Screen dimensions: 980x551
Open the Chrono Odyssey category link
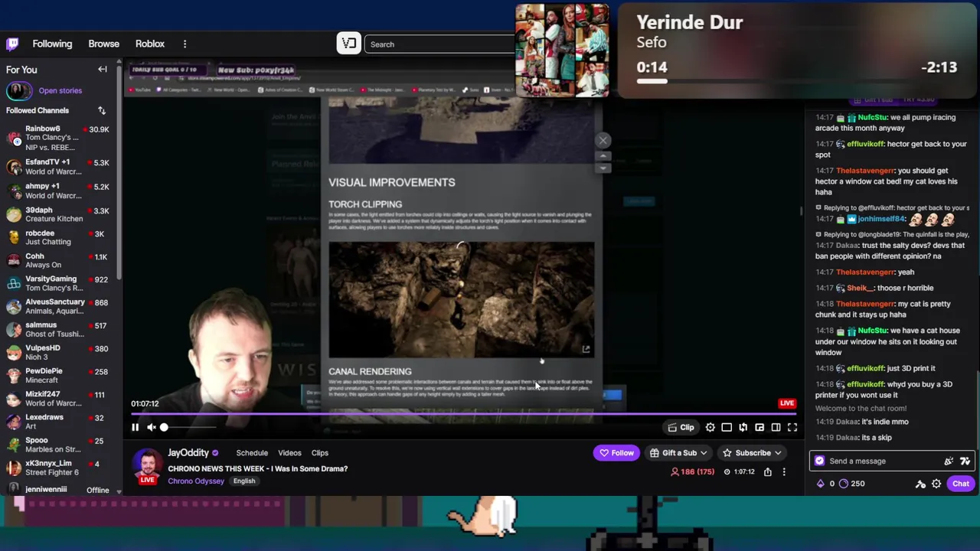pos(196,481)
